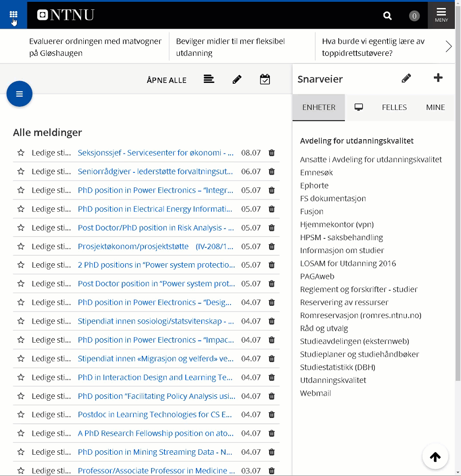Select the ENHETER tab

click(x=319, y=107)
